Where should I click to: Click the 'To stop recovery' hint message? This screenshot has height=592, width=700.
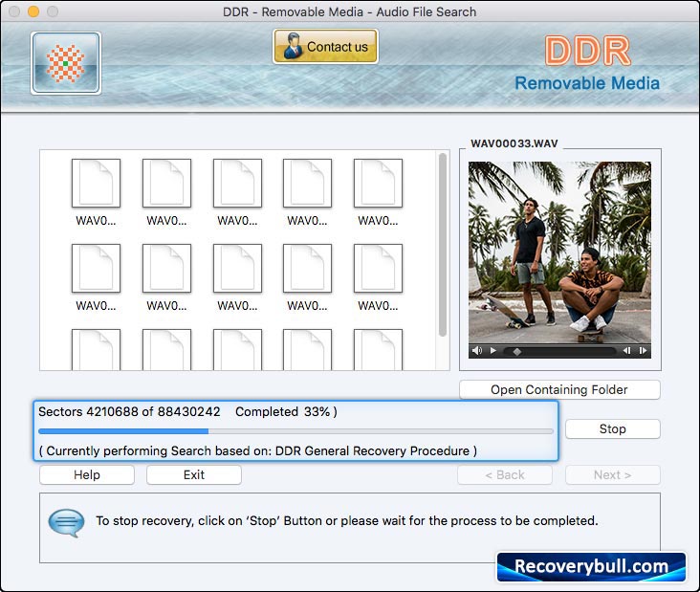(x=347, y=520)
